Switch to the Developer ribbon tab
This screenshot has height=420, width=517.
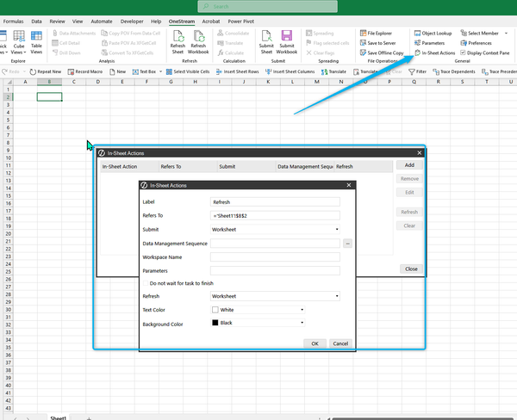(131, 19)
